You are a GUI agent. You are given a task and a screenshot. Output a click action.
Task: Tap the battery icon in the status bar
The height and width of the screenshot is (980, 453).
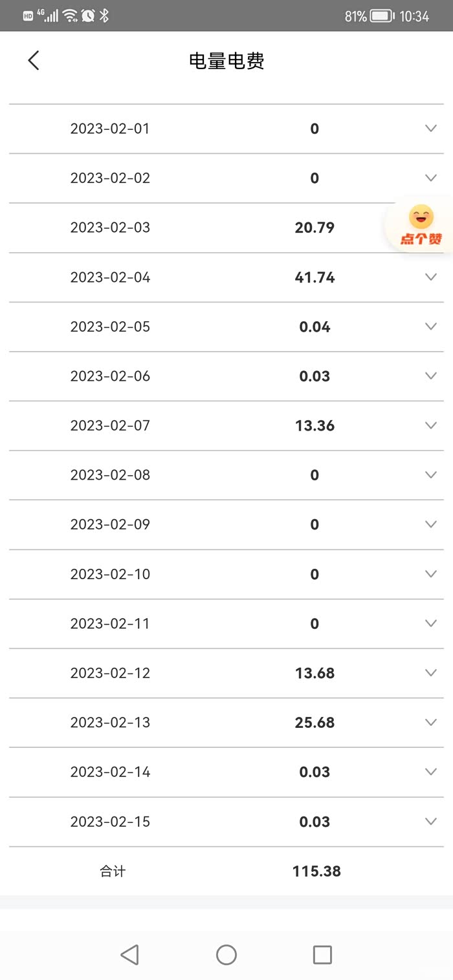click(381, 16)
